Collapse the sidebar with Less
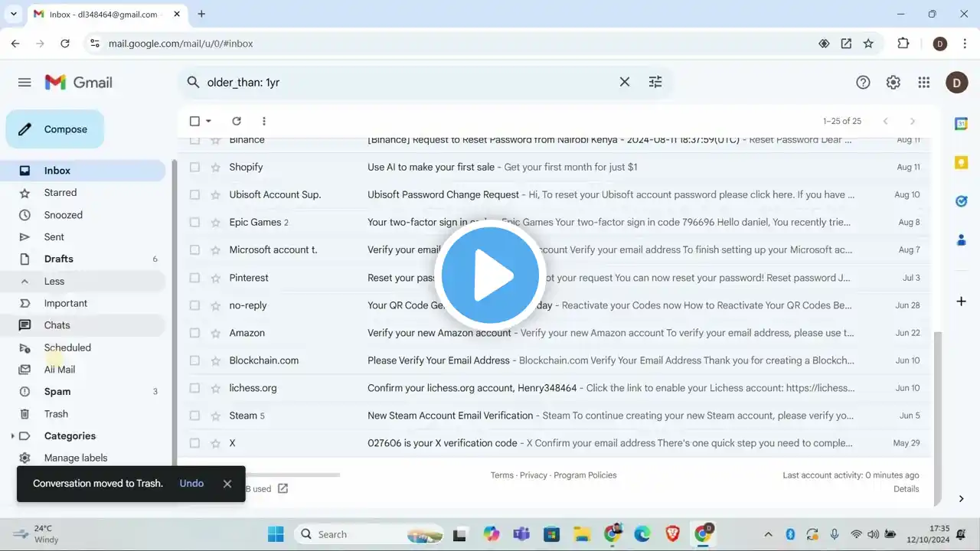 tap(83, 281)
